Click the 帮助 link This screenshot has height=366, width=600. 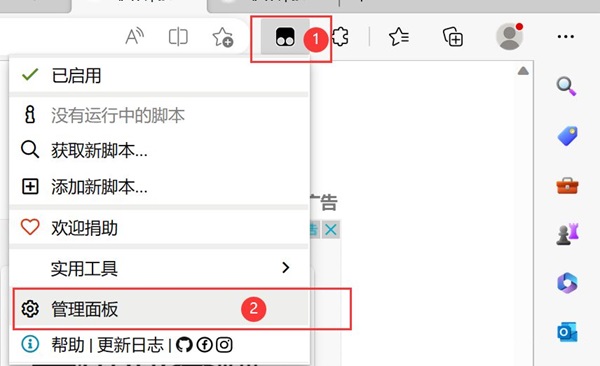click(x=68, y=345)
